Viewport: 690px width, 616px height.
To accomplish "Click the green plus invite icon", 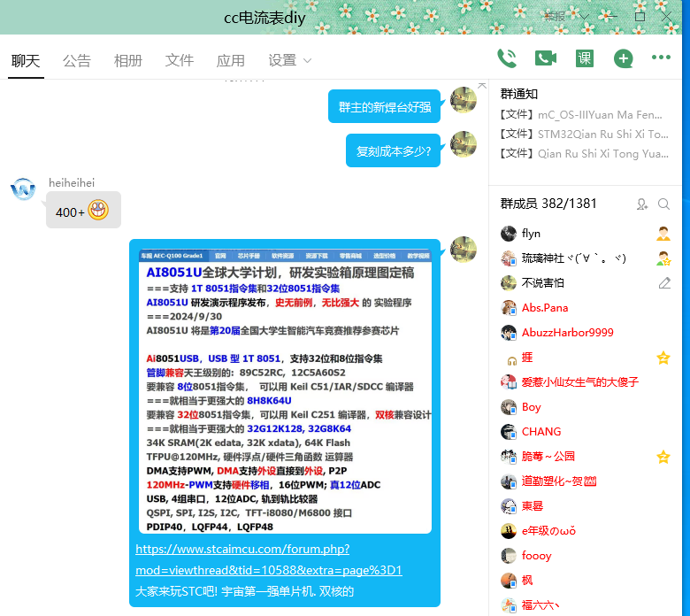I will tap(623, 58).
